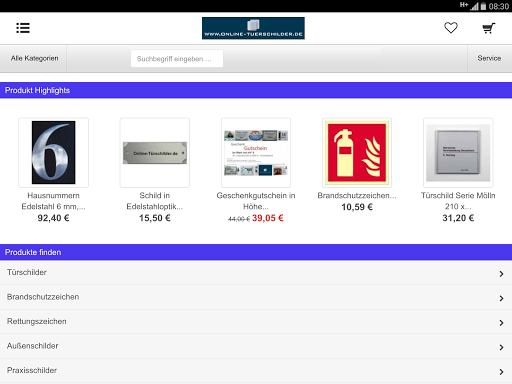Open the Schild in Edelstahloptik plate image
Screen dimensions: 512x384
pos(155,152)
